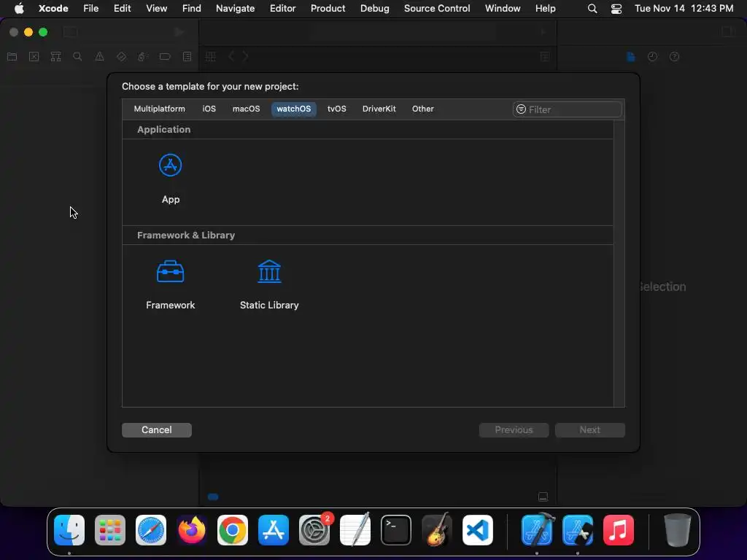Switch to the Other tab
The height and width of the screenshot is (560, 747).
[x=422, y=109]
